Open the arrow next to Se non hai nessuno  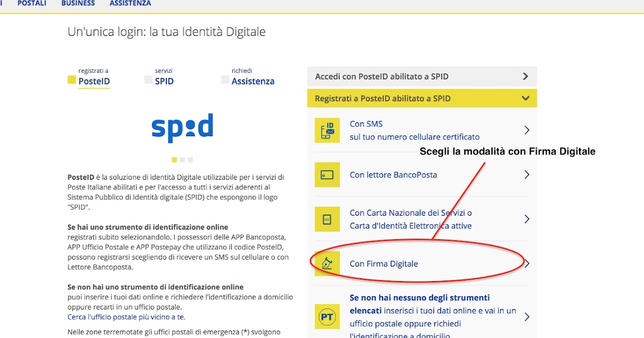tap(527, 317)
